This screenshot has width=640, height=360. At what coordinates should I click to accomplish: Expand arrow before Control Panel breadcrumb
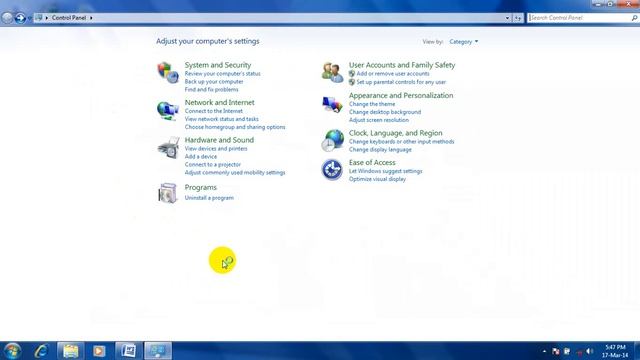(x=47, y=18)
